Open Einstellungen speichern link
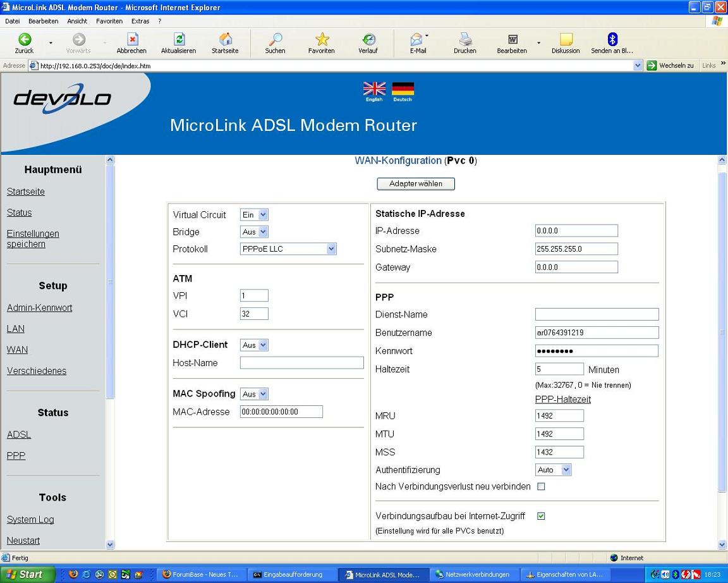Screen dimensions: 728x583 (x=33, y=239)
